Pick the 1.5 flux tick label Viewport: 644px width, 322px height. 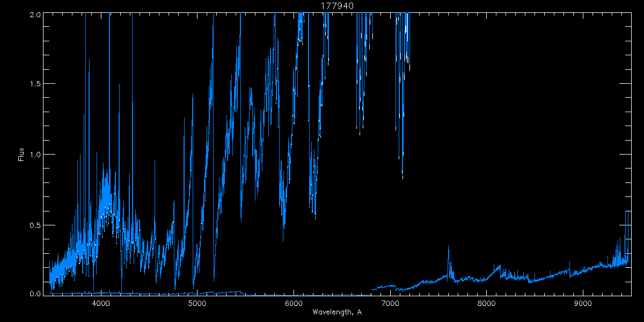click(x=34, y=84)
